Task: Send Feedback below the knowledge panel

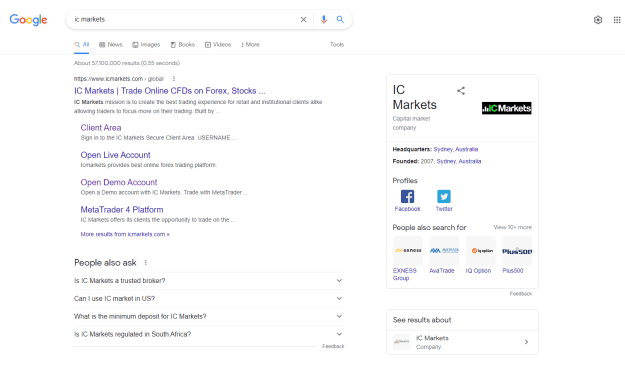Action: 521,294
